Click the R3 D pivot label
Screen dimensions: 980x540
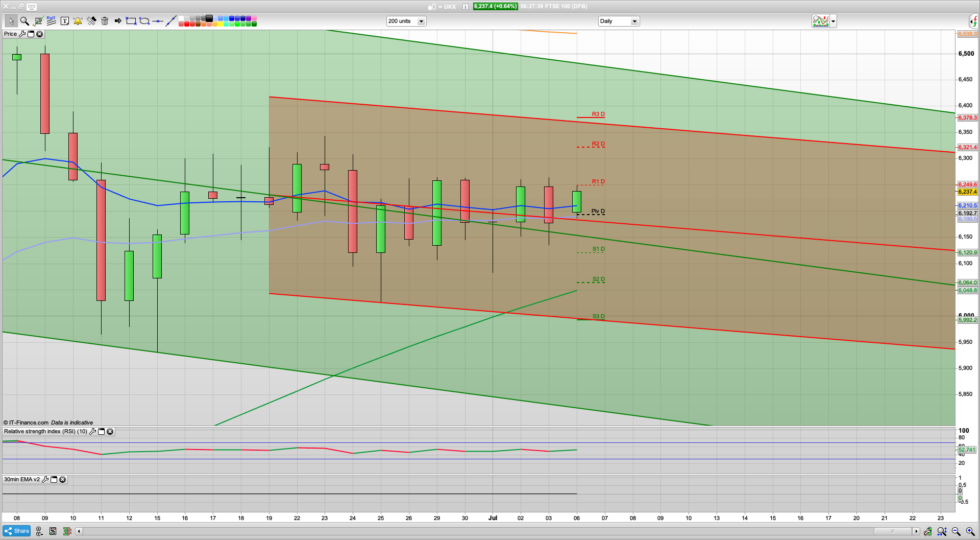pyautogui.click(x=598, y=114)
